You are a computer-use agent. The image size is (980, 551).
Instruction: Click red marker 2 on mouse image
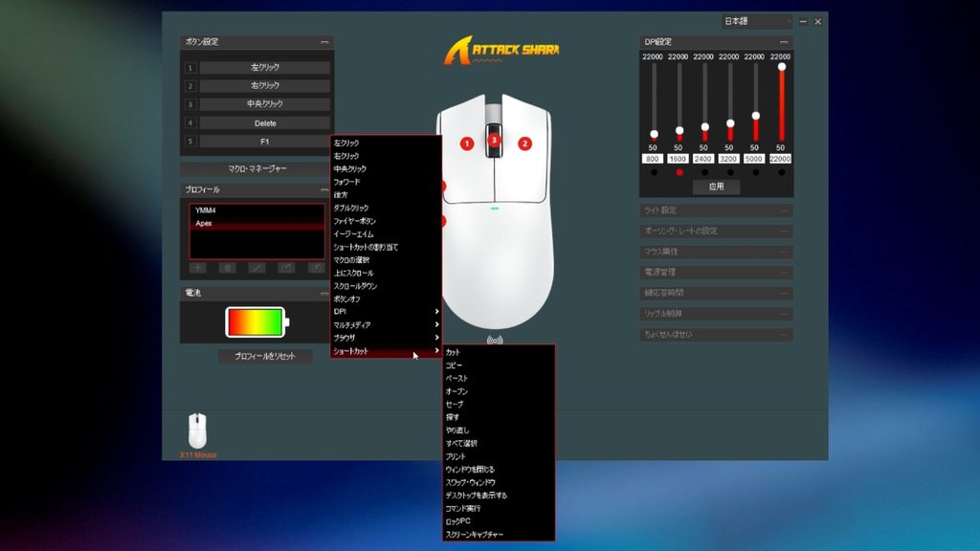525,143
